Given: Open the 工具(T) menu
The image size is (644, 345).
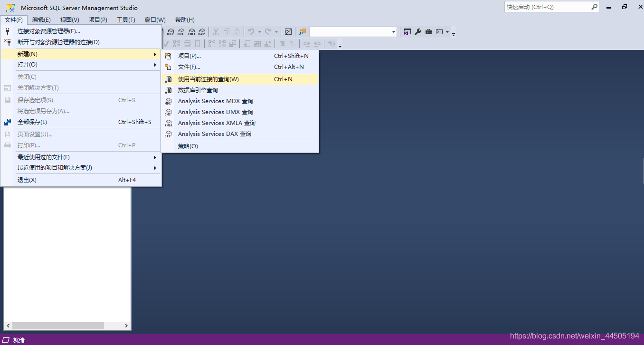Looking at the screenshot, I should 126,19.
